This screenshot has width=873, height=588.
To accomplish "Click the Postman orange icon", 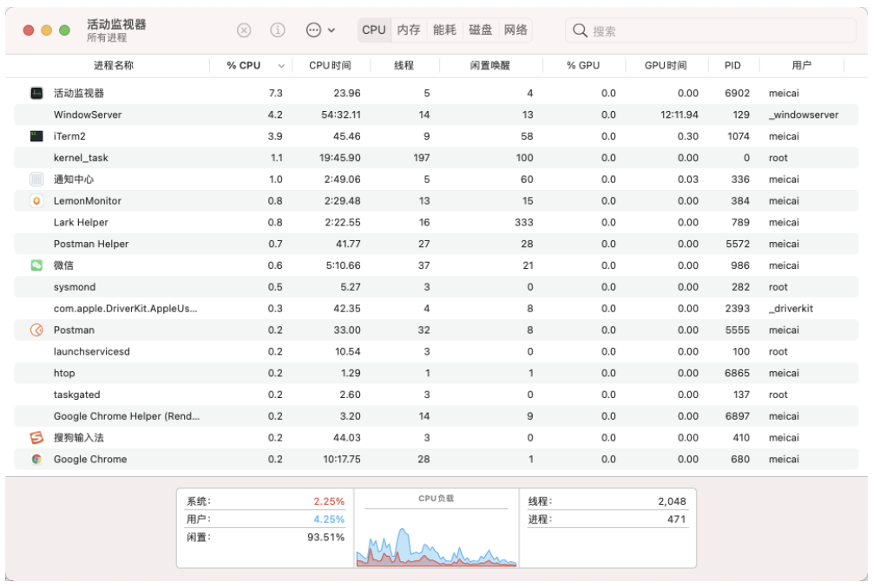I will [x=36, y=330].
